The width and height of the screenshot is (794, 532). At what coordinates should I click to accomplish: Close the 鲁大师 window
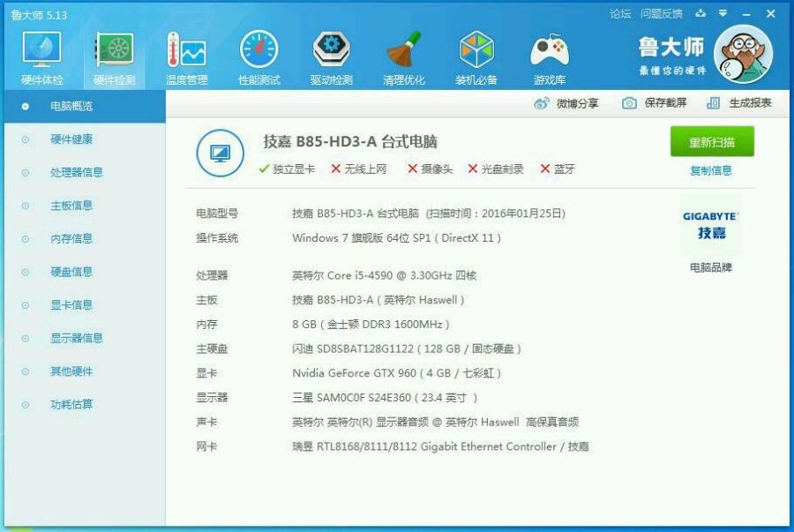coord(771,14)
